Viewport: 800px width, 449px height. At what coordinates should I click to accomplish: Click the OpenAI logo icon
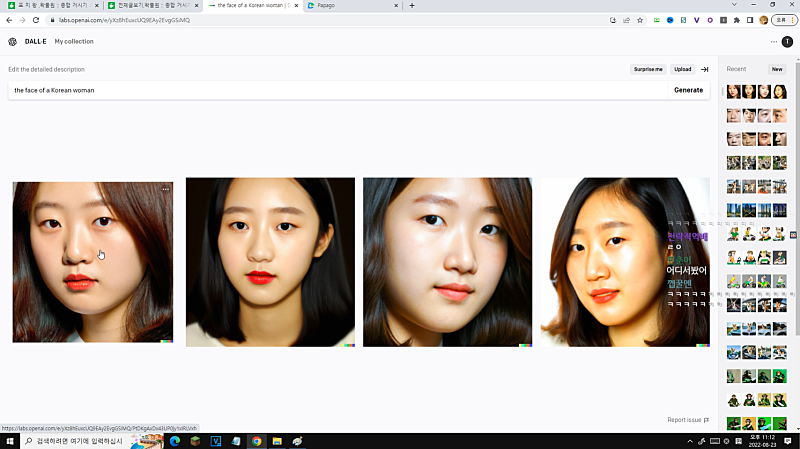(x=12, y=42)
